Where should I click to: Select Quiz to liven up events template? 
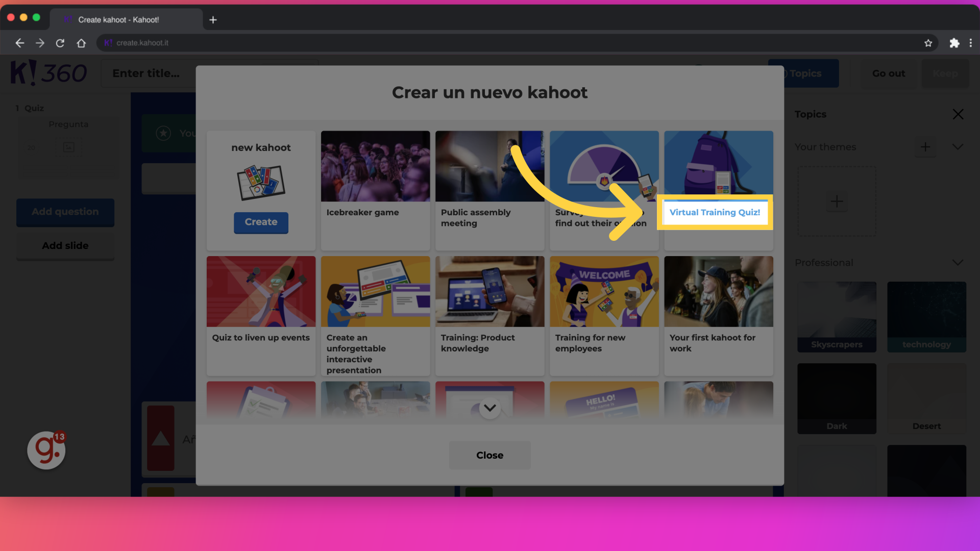coord(261,316)
